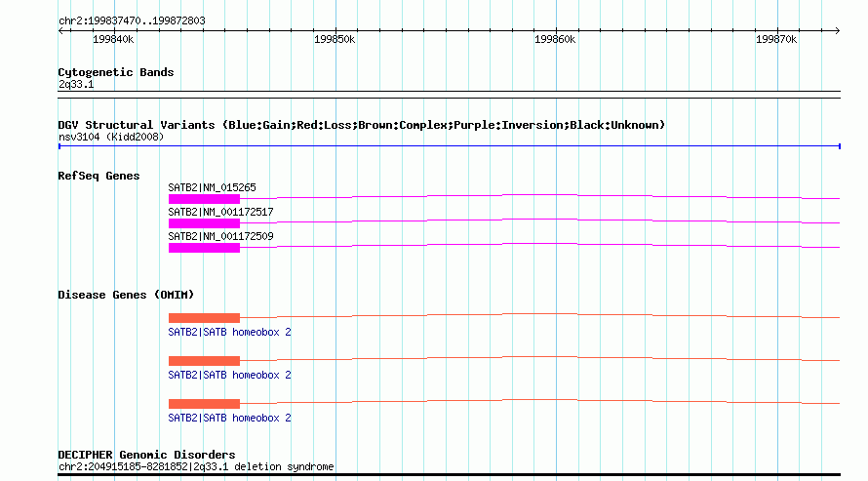Click the magenta exon of NM_015265

204,199
